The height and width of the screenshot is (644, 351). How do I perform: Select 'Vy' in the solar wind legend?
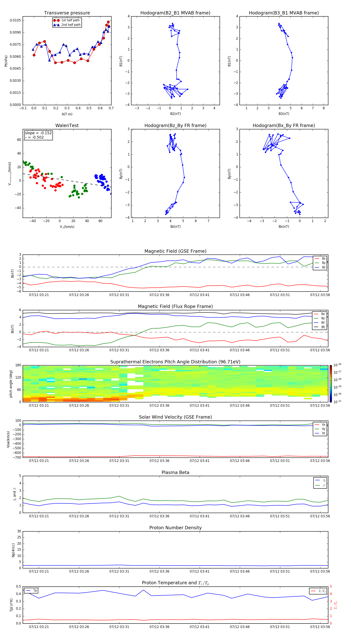click(x=320, y=429)
